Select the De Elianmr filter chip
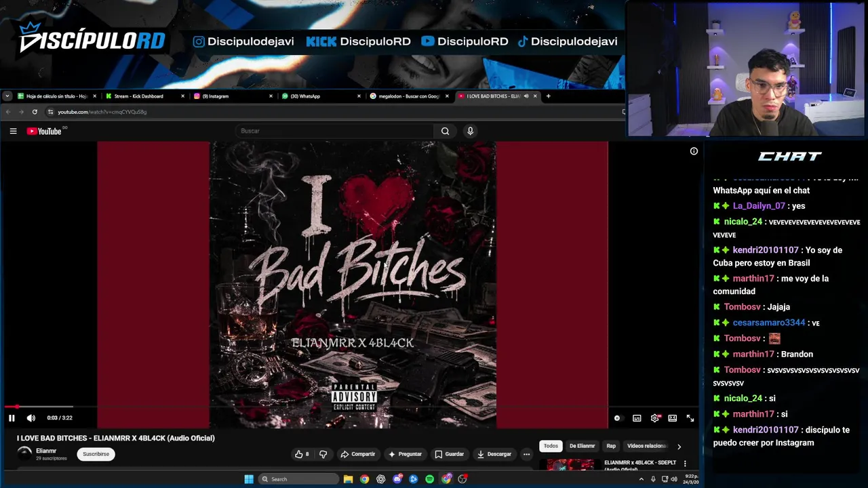 582,446
